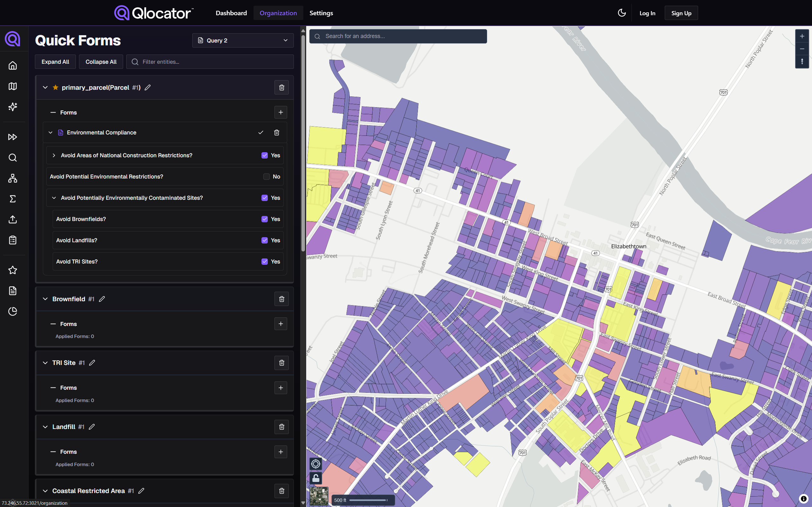Click the Sign Up button
The image size is (812, 507).
pos(681,13)
